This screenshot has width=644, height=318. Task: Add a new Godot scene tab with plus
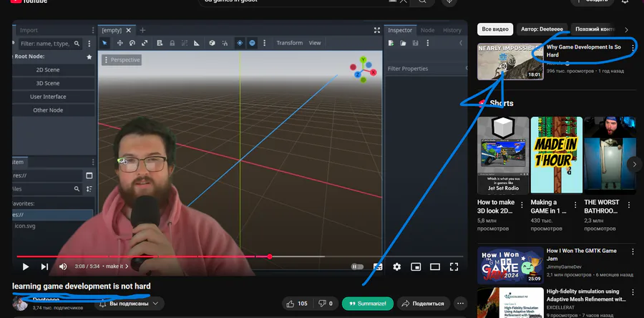[x=142, y=30]
